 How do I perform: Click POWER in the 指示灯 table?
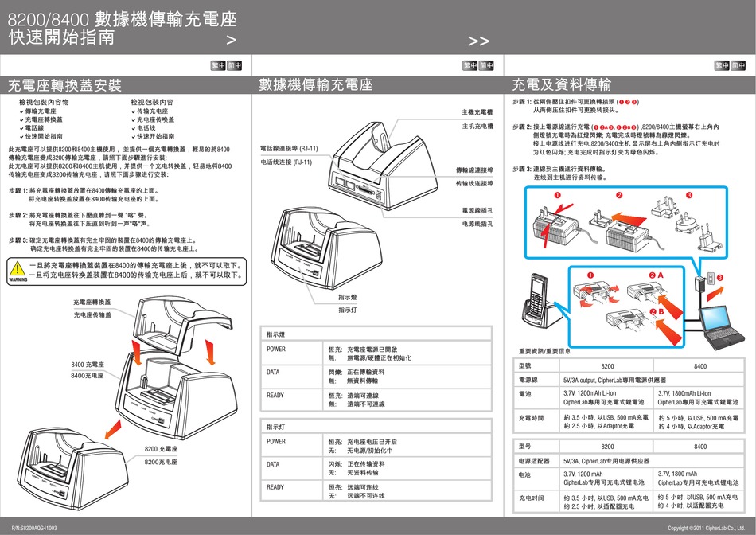(x=276, y=442)
